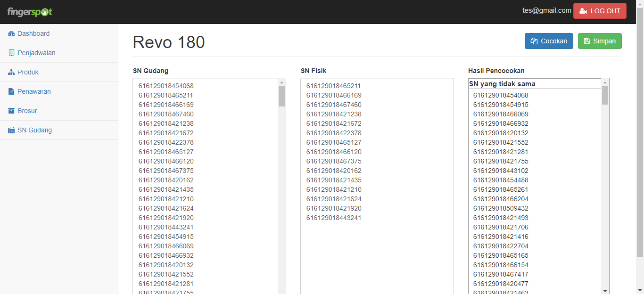Click the Brosur archive icon
The image size is (644, 294).
click(11, 111)
